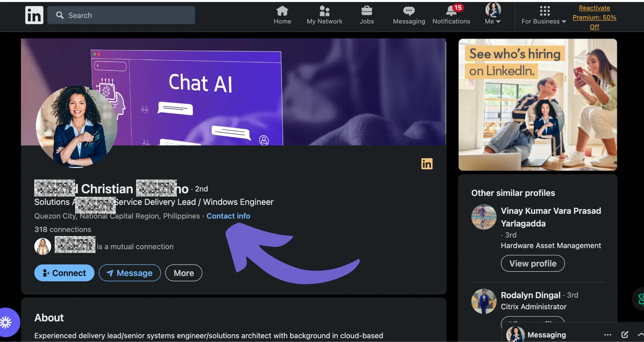
Task: Click the Connect button
Action: click(x=64, y=273)
